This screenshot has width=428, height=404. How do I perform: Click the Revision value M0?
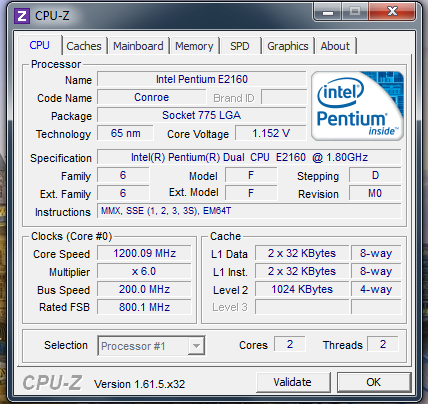(x=375, y=193)
